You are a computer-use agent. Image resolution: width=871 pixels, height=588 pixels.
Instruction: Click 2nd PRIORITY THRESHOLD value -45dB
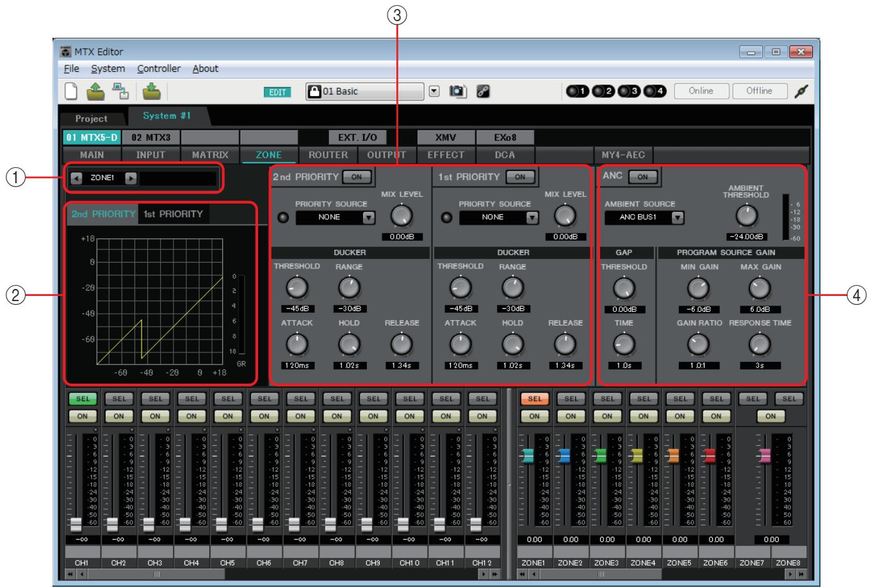coord(298,309)
